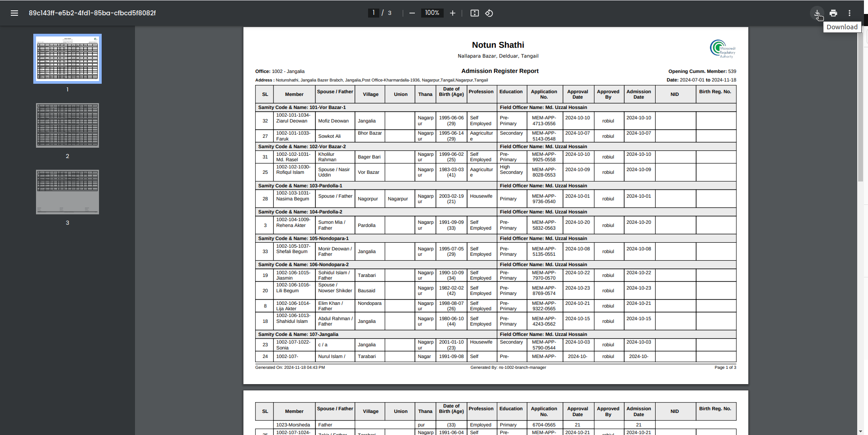
Task: Click member '1002-101-1033- Faruk' cell
Action: click(x=293, y=136)
